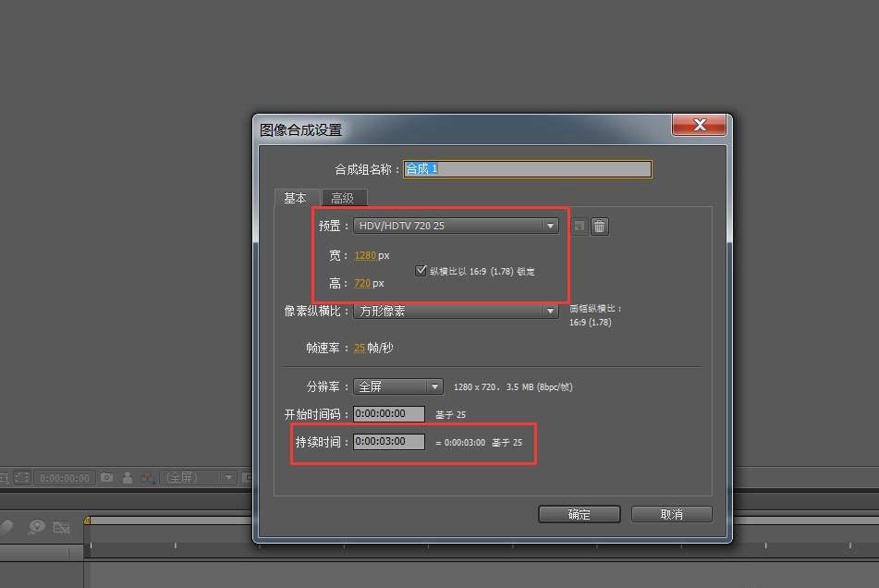879x588 pixels.
Task: Click the save preset icon beside the trash
Action: [x=579, y=226]
